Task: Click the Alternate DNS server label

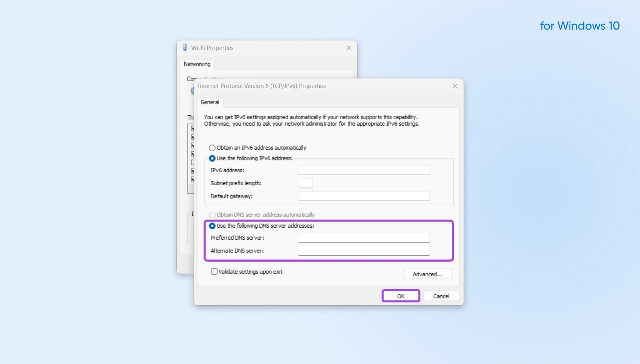Action: (x=237, y=251)
